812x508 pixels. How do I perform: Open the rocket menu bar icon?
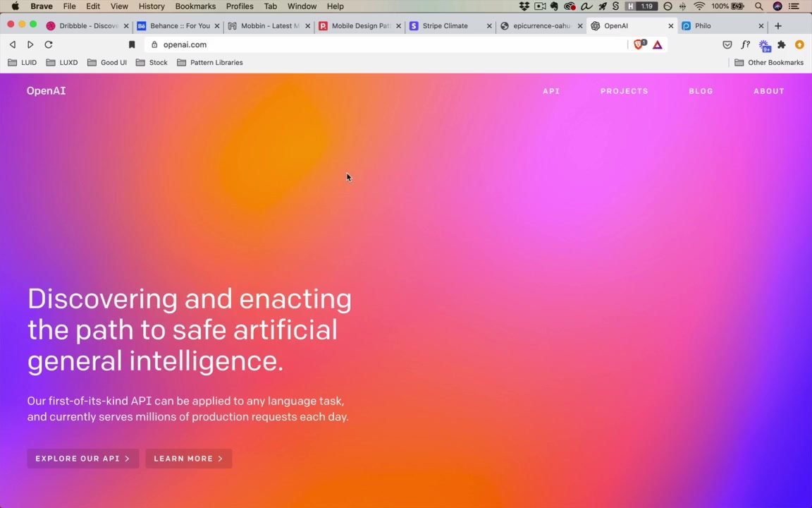602,6
